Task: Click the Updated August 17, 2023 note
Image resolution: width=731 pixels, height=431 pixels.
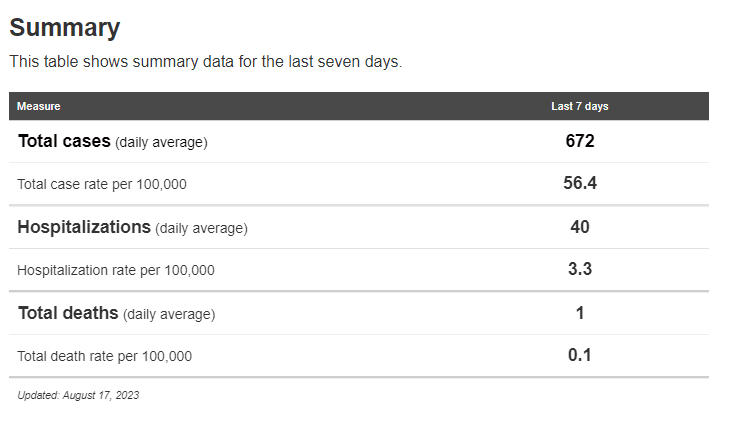Action: point(78,395)
